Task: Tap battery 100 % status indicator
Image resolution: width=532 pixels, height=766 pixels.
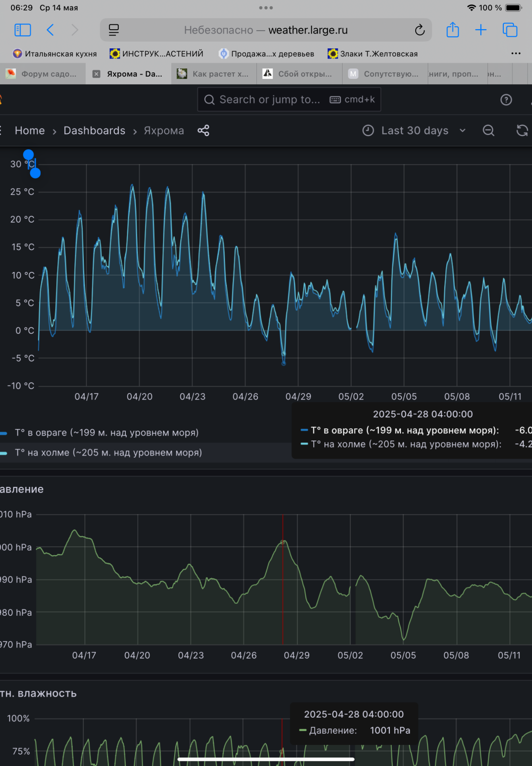Action: 500,8
